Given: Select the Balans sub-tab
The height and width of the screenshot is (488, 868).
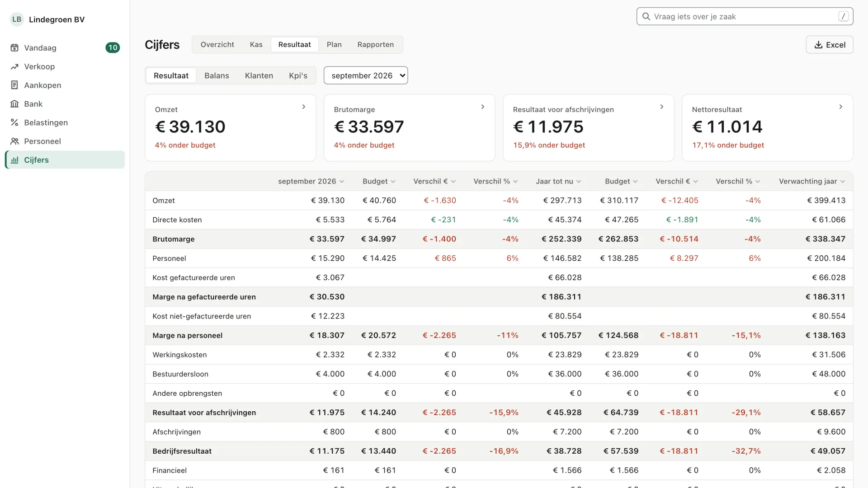Looking at the screenshot, I should (217, 75).
